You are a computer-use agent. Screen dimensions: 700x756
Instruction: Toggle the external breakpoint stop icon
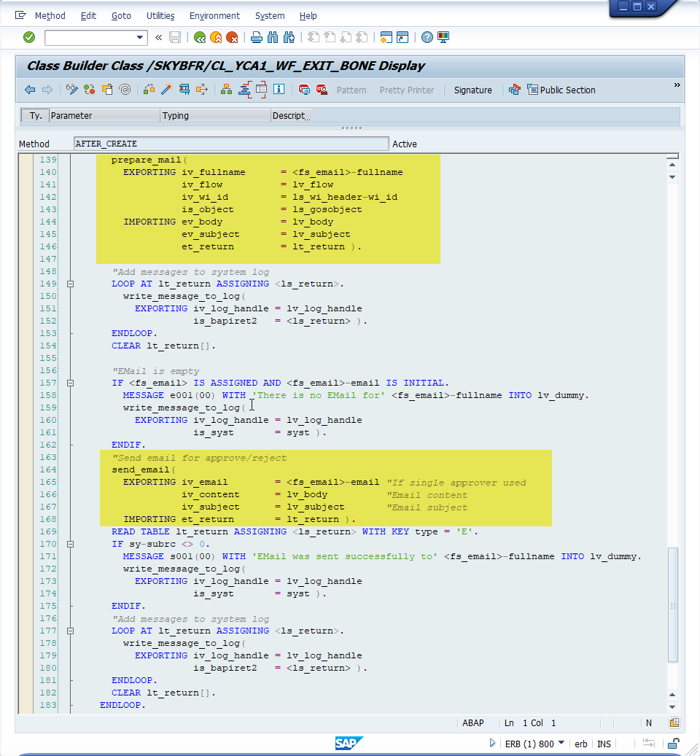322,90
